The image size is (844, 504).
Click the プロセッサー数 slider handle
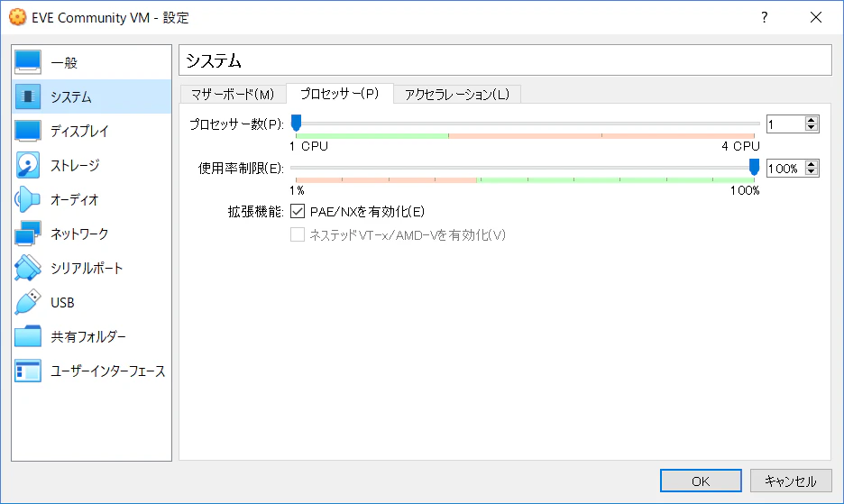tap(296, 124)
